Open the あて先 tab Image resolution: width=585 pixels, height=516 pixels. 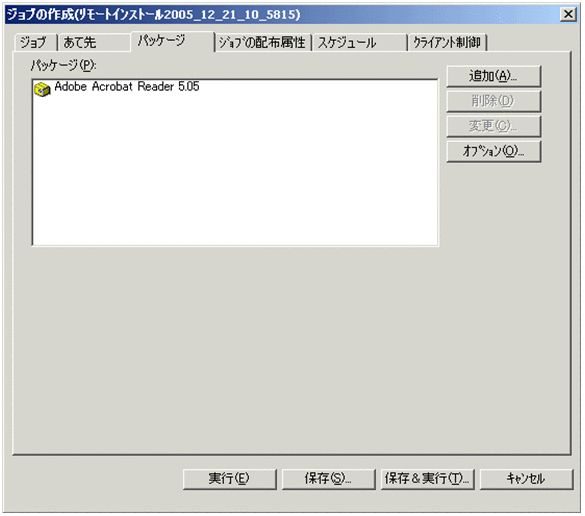[x=94, y=42]
